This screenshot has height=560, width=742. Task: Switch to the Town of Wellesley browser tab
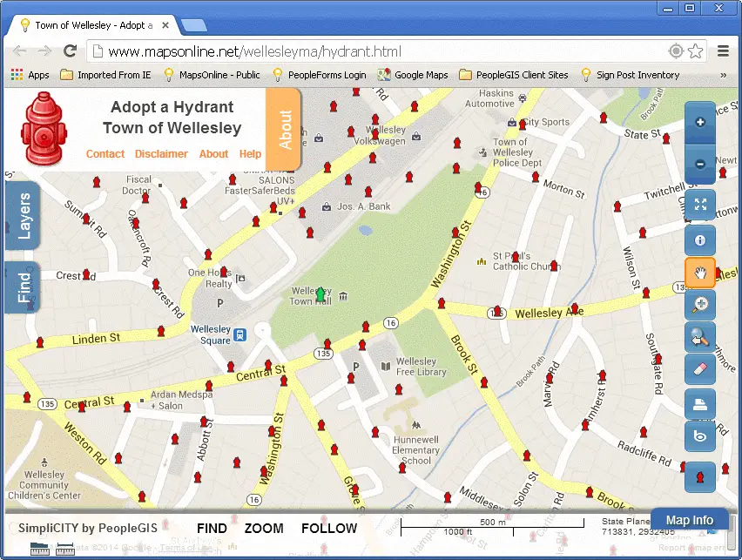pyautogui.click(x=94, y=25)
